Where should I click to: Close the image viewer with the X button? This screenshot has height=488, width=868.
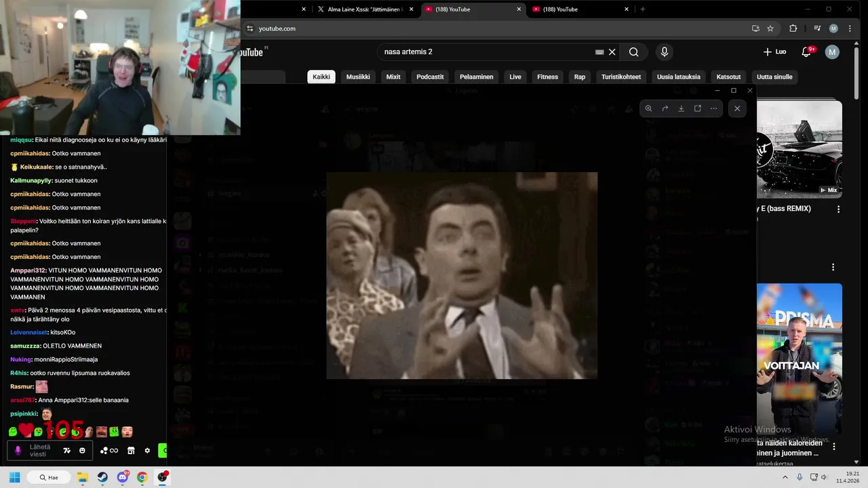737,108
